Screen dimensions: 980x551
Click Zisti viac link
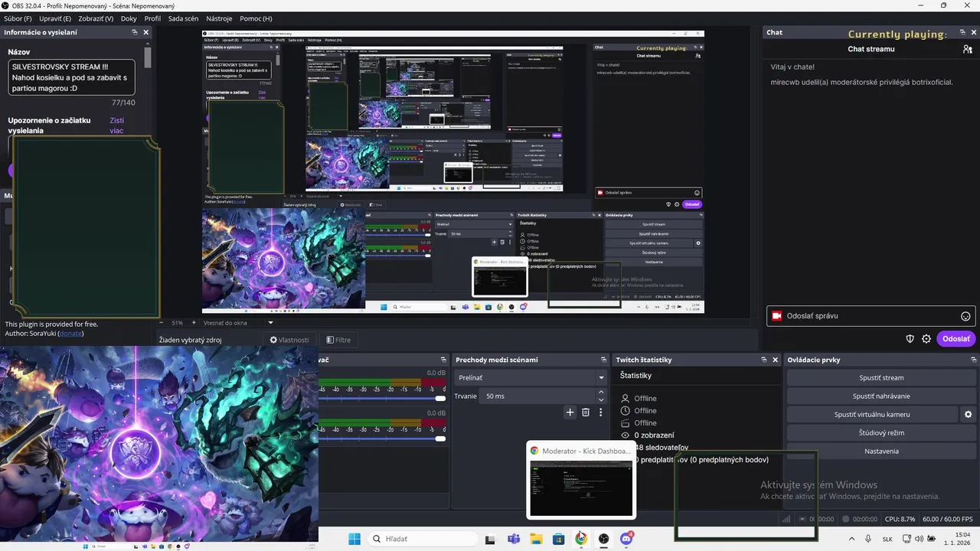pos(116,126)
